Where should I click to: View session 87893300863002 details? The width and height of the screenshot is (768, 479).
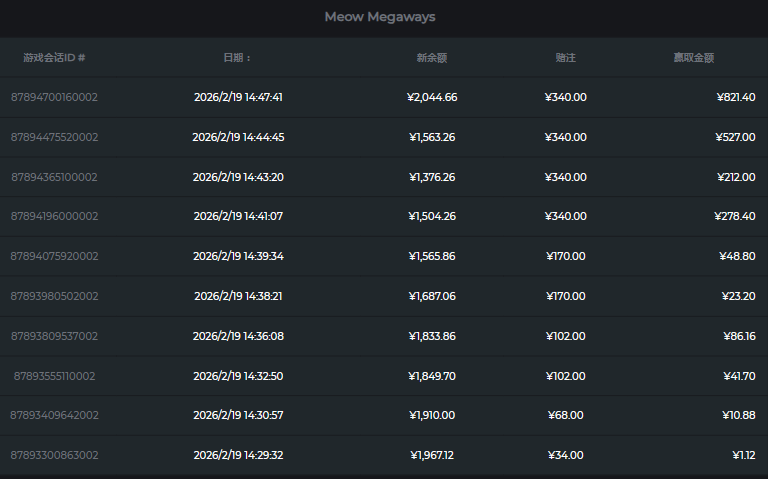[54, 455]
